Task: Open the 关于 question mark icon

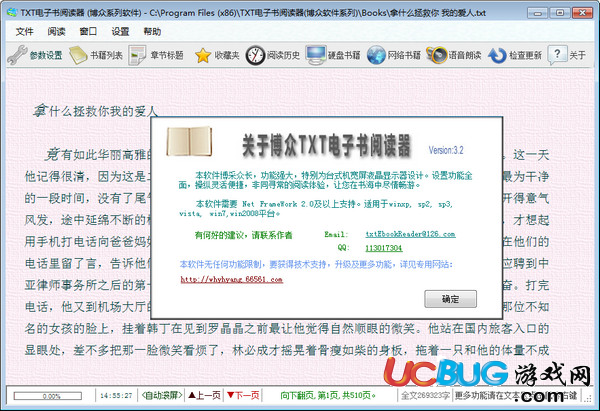Action: pos(567,55)
